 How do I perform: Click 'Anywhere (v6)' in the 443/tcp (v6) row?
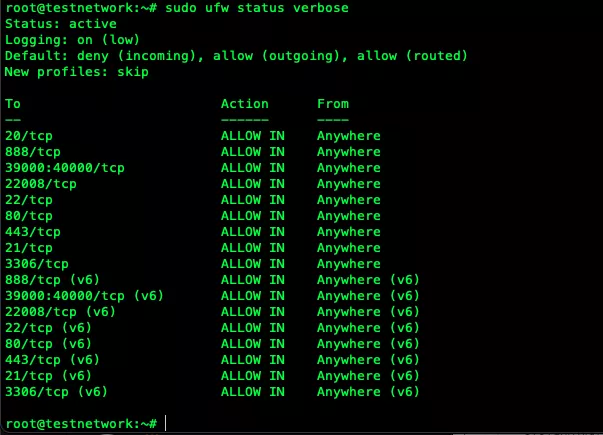click(369, 360)
